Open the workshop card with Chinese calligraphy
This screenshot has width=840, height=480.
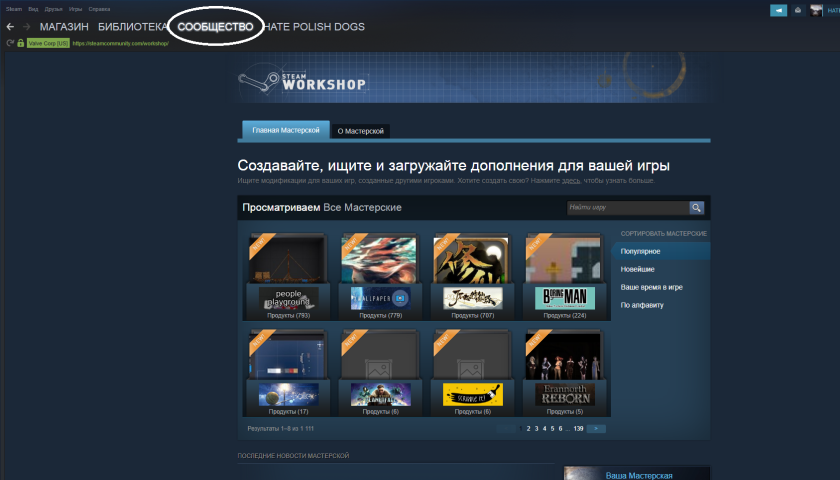[x=472, y=276]
